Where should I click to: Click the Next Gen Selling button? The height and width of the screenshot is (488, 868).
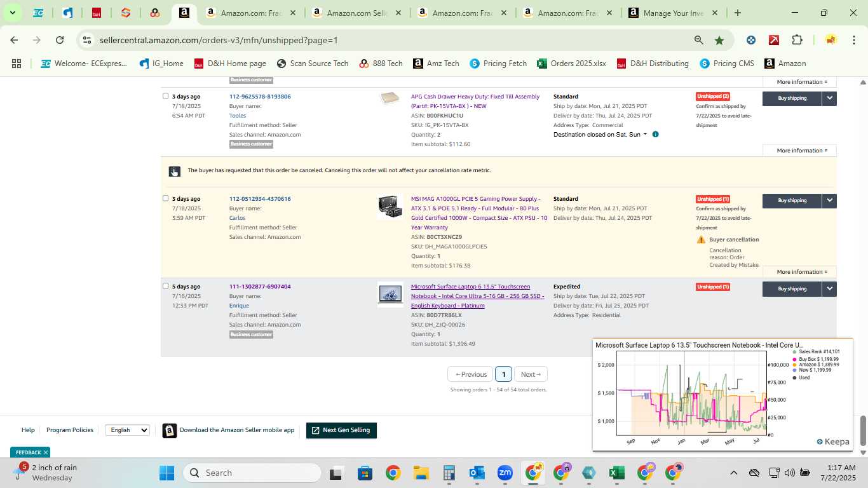[x=341, y=430]
